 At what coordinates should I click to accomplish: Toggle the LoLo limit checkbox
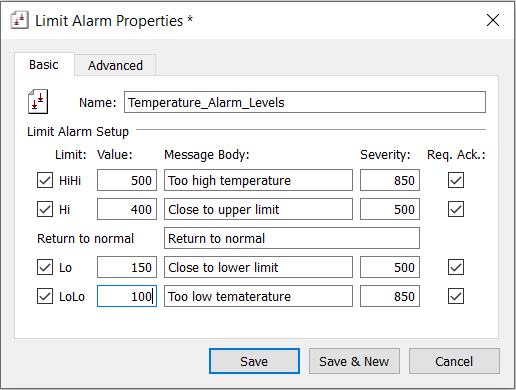pyautogui.click(x=45, y=296)
